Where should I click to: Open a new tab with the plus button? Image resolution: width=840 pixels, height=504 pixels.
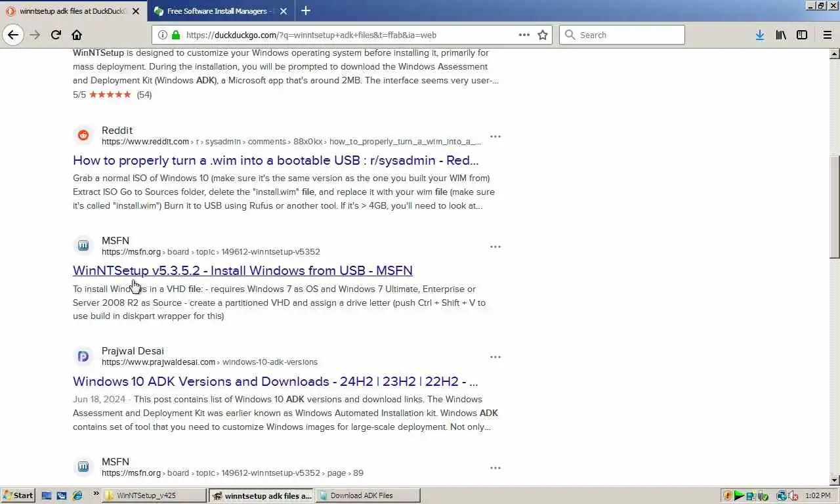pos(306,10)
